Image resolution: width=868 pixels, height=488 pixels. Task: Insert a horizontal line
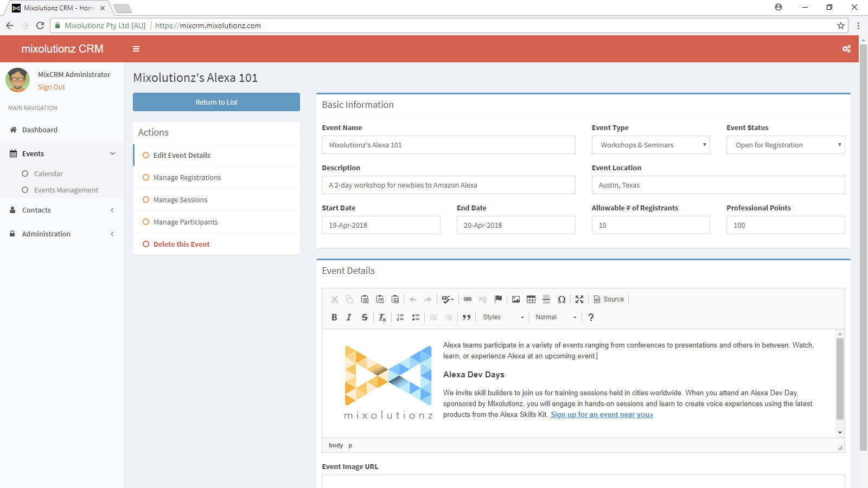click(546, 299)
